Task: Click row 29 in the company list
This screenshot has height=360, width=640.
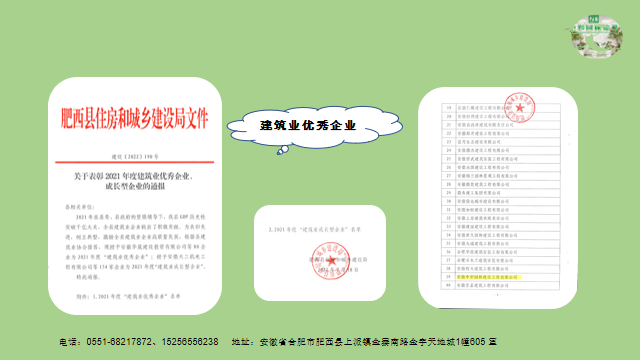Action: 501,193
